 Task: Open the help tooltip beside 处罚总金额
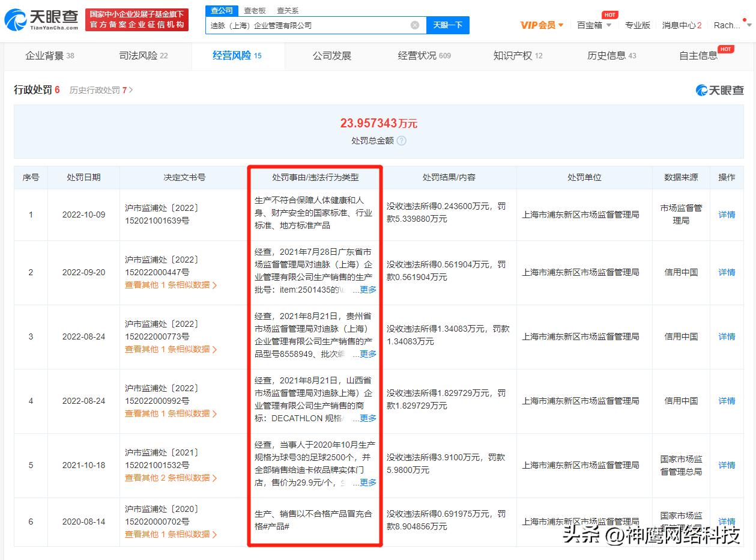click(401, 141)
